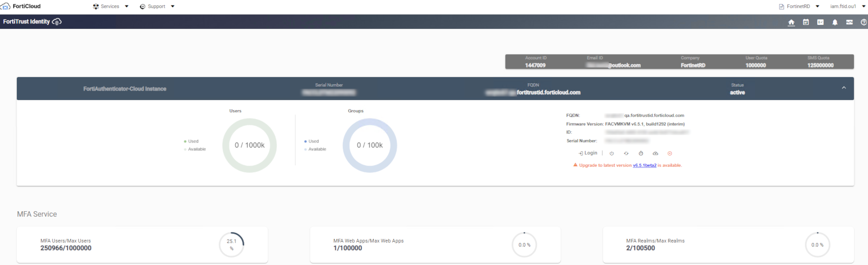Click the 1/100000 MFA web apps count
868x265 pixels.
[348, 248]
